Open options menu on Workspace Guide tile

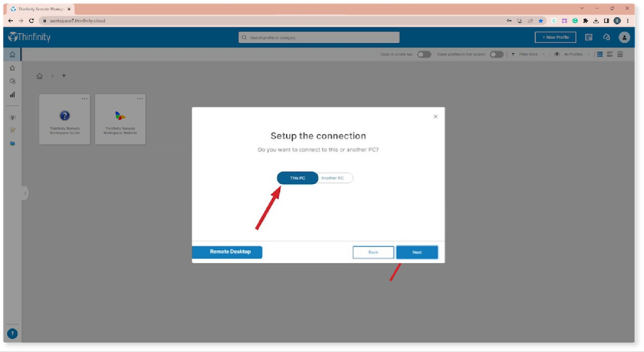85,99
